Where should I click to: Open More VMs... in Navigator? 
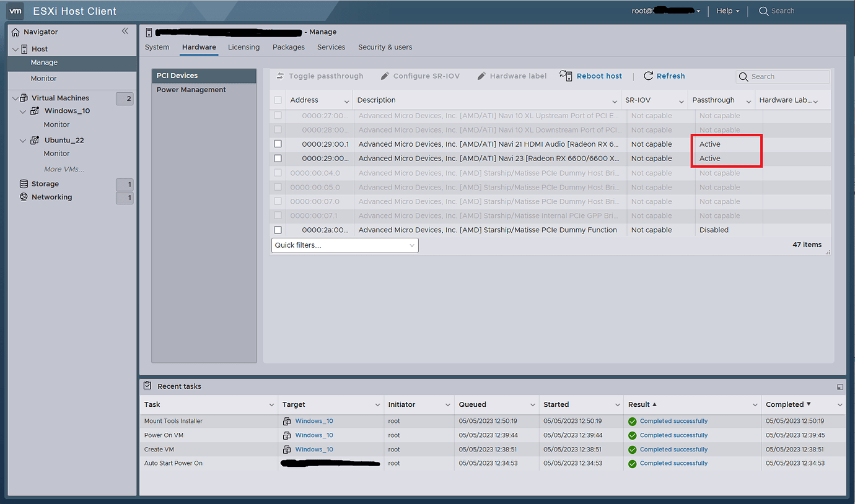(64, 169)
